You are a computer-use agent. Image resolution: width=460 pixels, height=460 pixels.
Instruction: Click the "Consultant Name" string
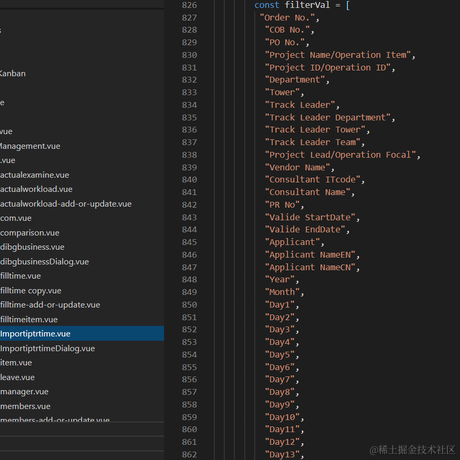(x=308, y=192)
